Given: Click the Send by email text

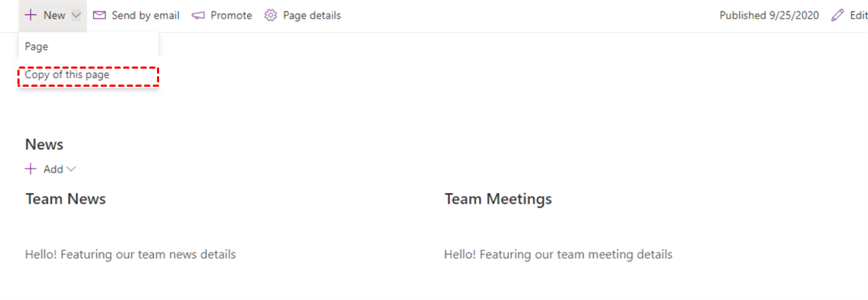Looking at the screenshot, I should pyautogui.click(x=145, y=15).
